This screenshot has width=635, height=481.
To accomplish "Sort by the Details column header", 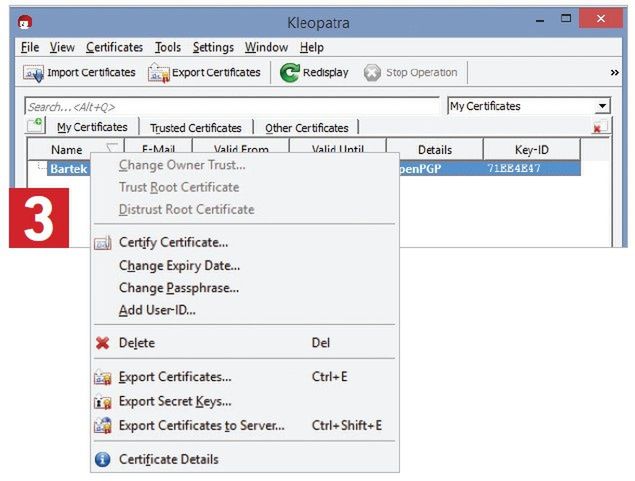I will (x=435, y=150).
